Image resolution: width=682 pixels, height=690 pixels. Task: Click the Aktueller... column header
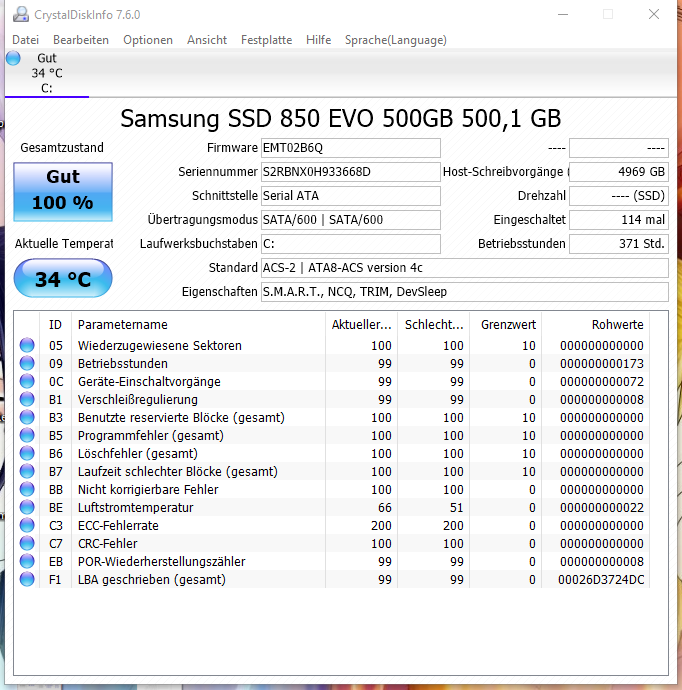[x=361, y=325]
